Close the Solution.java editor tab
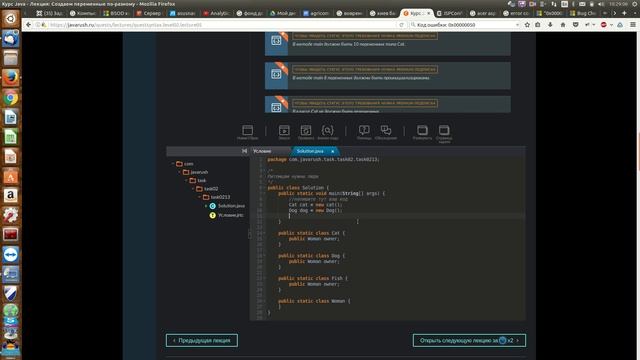This screenshot has width=640, height=360. [333, 151]
